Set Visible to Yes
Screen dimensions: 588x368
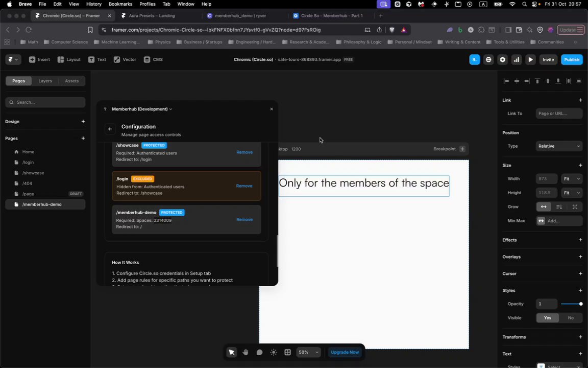[548, 318]
